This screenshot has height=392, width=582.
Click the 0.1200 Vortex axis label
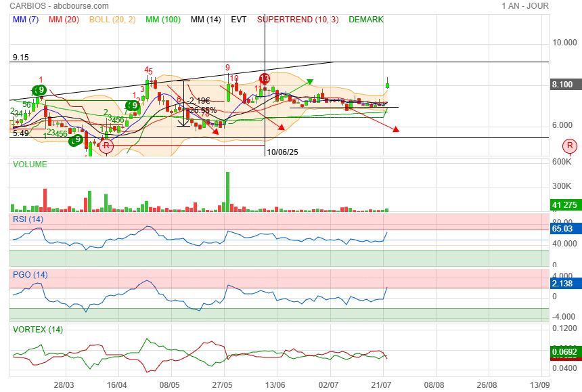coord(564,328)
